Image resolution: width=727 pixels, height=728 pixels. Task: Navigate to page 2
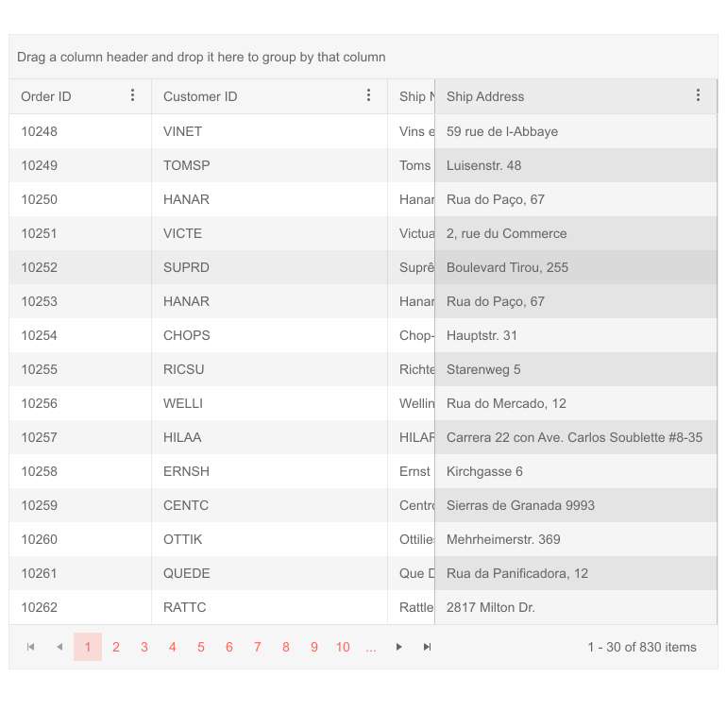click(x=116, y=647)
